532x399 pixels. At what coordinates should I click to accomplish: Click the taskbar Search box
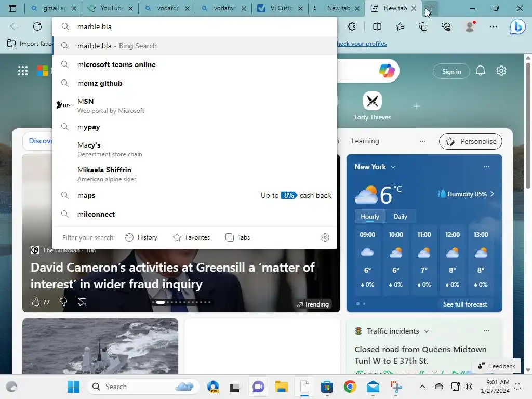(x=143, y=387)
